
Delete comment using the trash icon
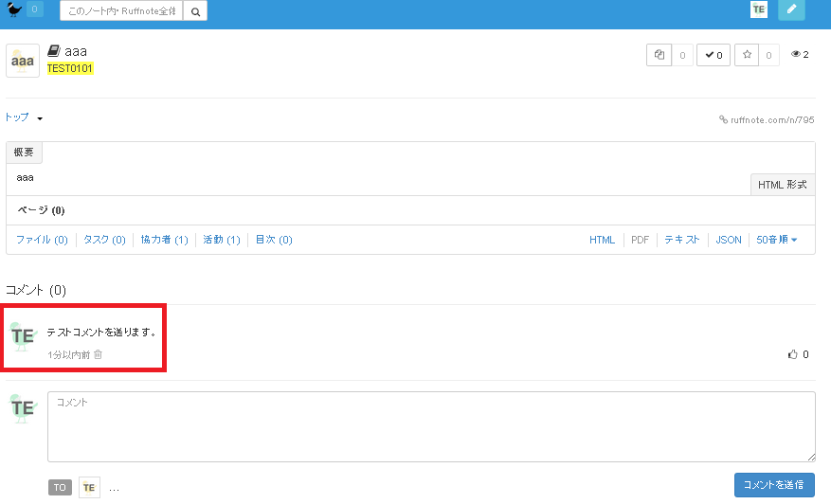click(98, 354)
